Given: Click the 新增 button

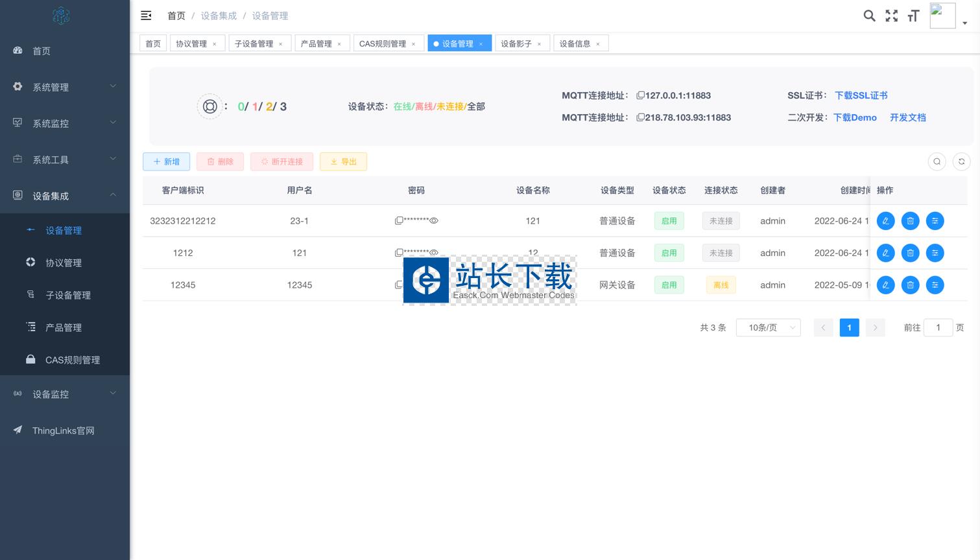Looking at the screenshot, I should point(166,161).
